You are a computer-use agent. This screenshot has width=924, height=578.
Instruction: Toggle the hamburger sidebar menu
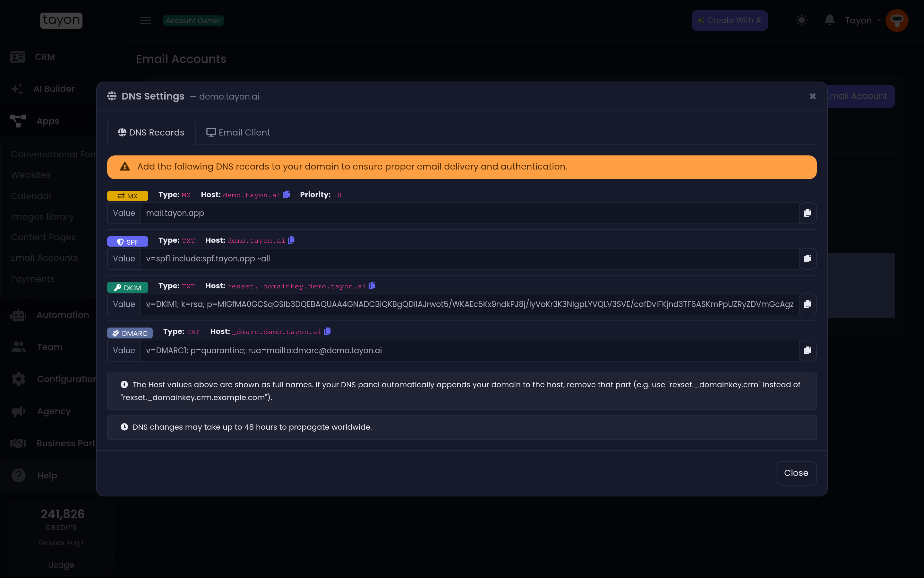[x=145, y=20]
